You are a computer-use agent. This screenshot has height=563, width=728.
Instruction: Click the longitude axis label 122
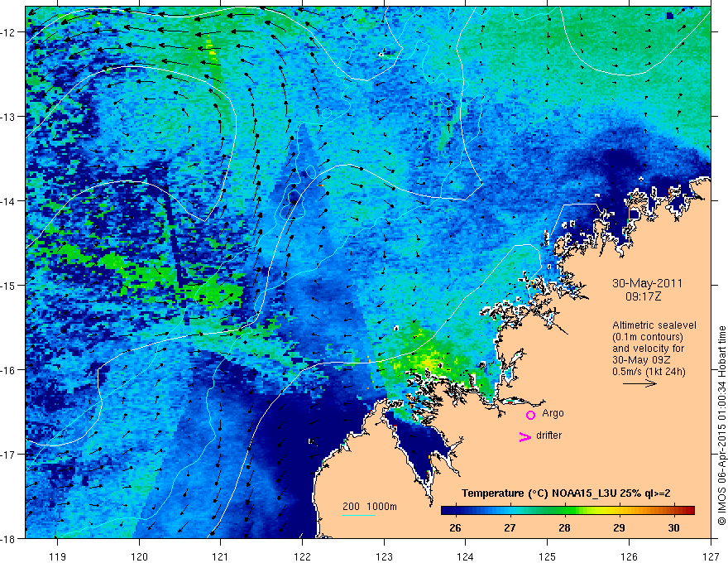[302, 556]
